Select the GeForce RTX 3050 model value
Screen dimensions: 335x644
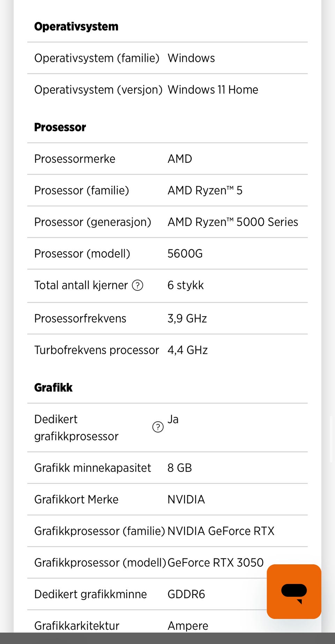pos(215,563)
